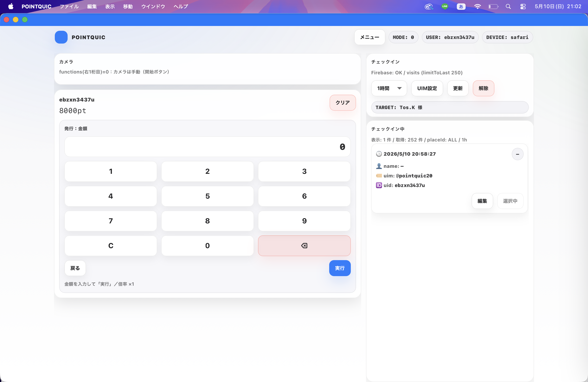Click the uim: @pointquic20 text
Viewport: 588px width, 382px height.
tap(408, 176)
